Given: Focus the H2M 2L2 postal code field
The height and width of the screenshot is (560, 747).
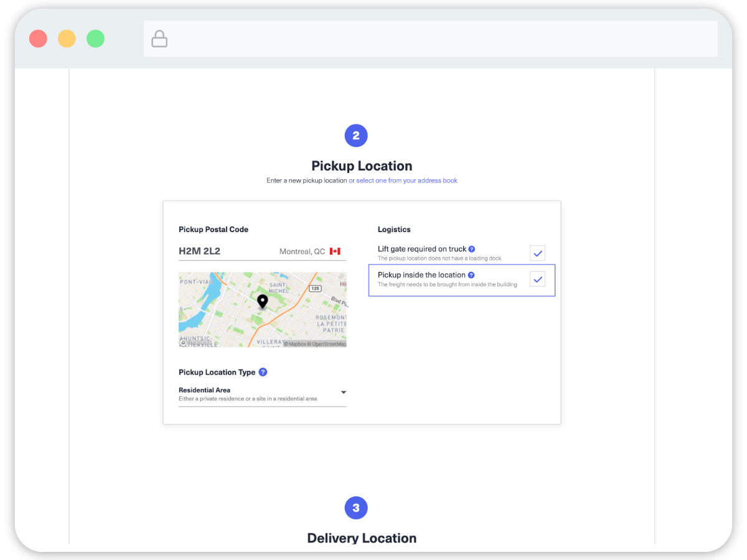Looking at the screenshot, I should [x=224, y=251].
